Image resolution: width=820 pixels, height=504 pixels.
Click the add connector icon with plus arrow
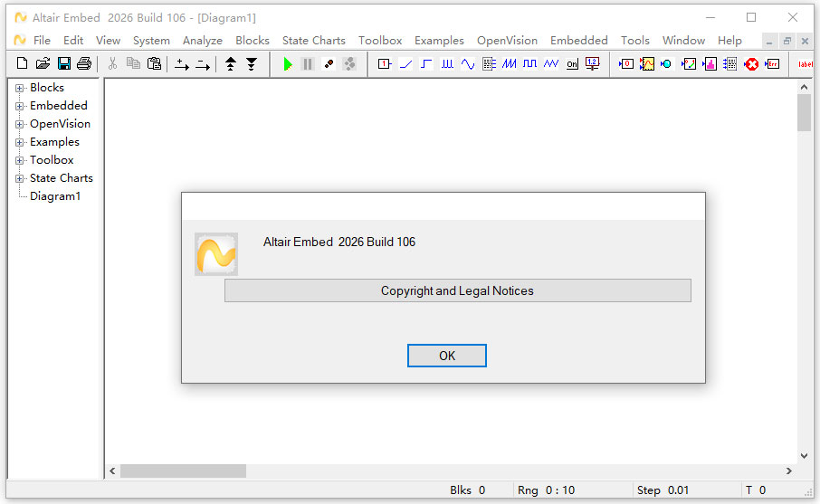(181, 64)
